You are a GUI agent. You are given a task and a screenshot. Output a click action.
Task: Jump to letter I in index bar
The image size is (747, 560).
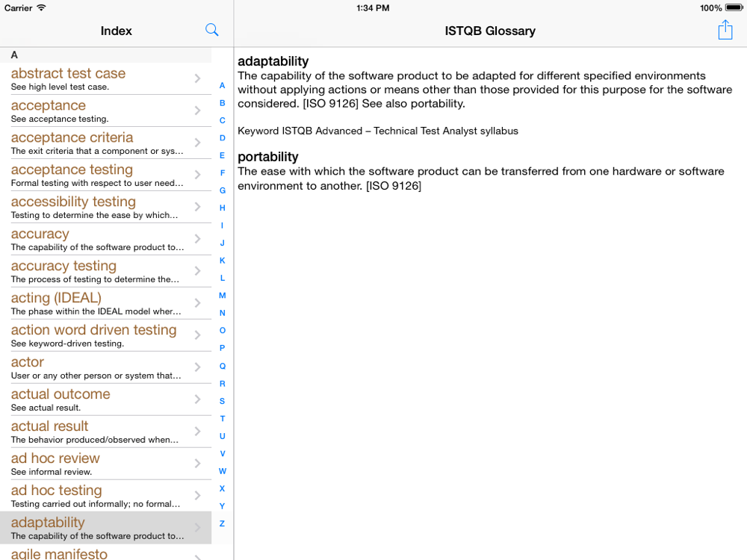tap(222, 225)
